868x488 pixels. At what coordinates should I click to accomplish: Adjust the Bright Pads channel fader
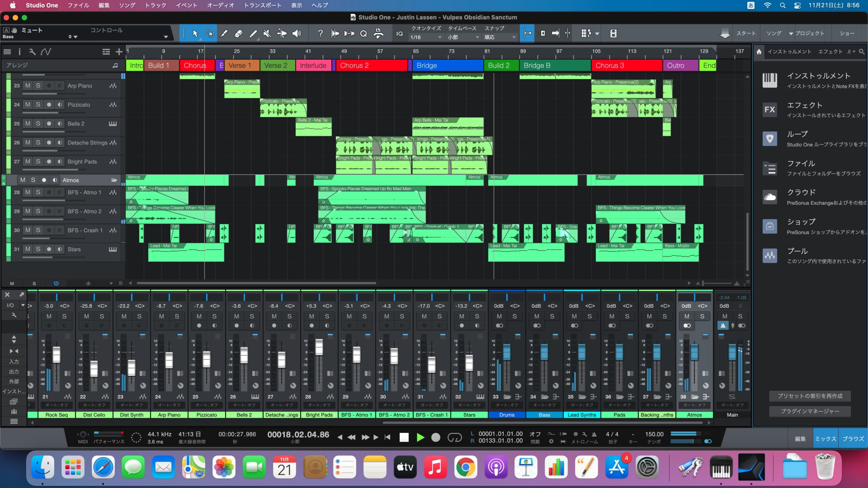point(319,347)
